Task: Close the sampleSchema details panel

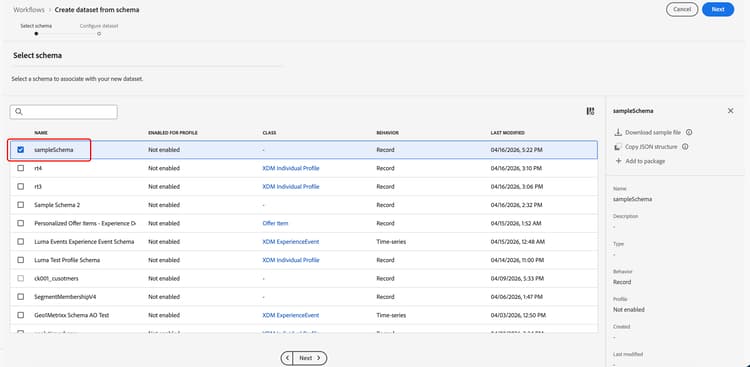Action: tap(730, 111)
